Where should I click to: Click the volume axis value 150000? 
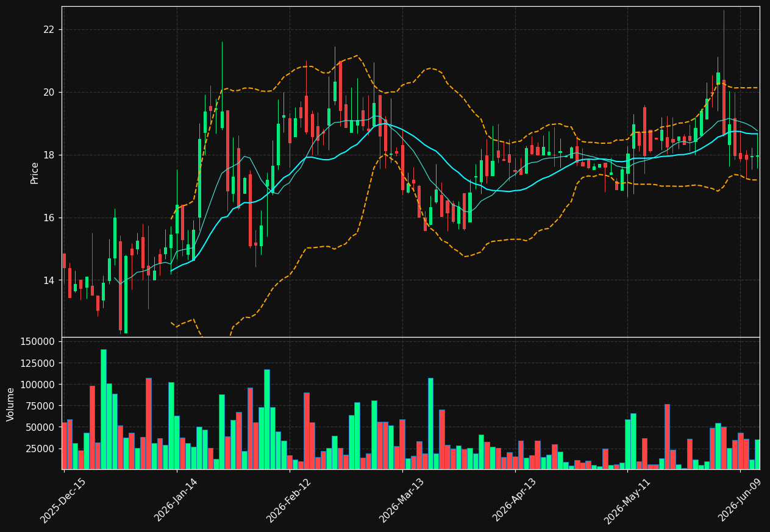pyautogui.click(x=37, y=342)
